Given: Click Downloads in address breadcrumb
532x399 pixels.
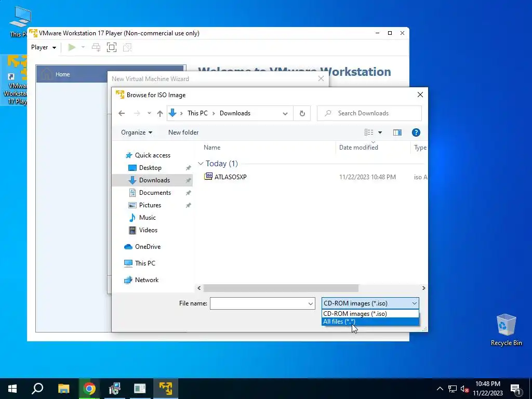Looking at the screenshot, I should tap(235, 113).
